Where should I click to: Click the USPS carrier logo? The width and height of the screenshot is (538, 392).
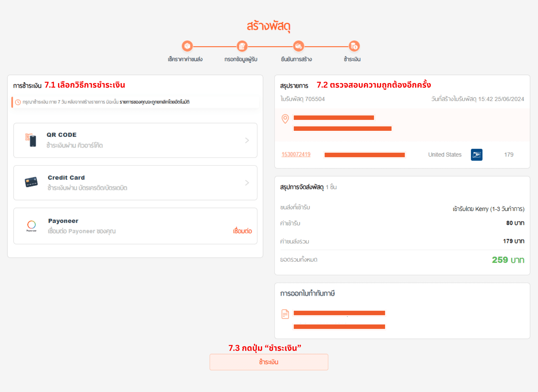[477, 155]
